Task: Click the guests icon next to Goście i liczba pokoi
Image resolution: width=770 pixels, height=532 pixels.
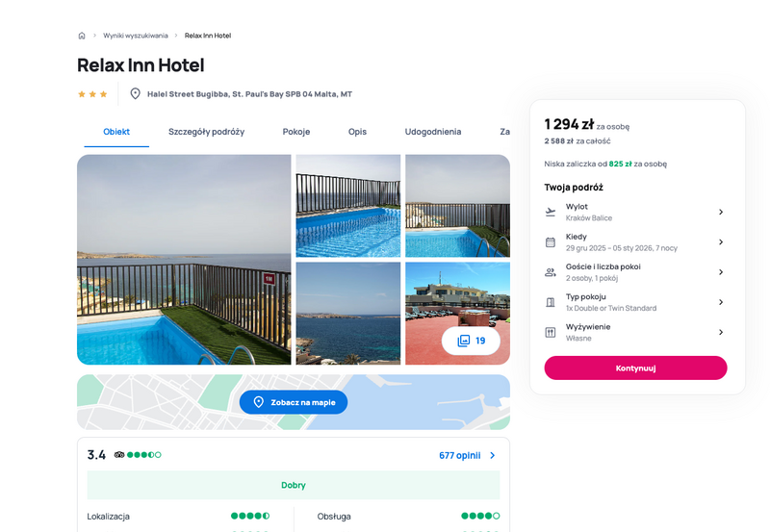Action: (x=551, y=272)
